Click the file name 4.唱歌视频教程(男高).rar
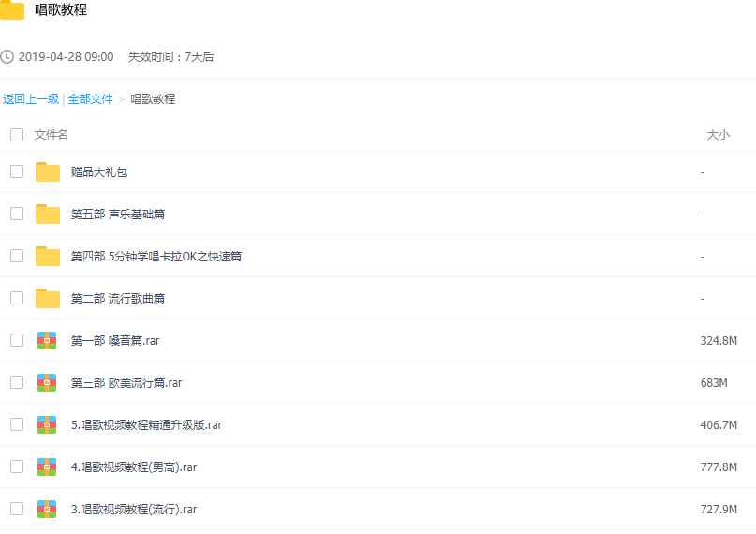Image resolution: width=756 pixels, height=534 pixels. 134,467
